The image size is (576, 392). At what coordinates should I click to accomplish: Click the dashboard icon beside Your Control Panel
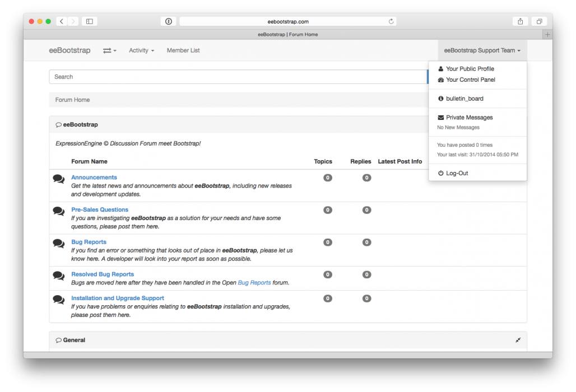point(441,80)
